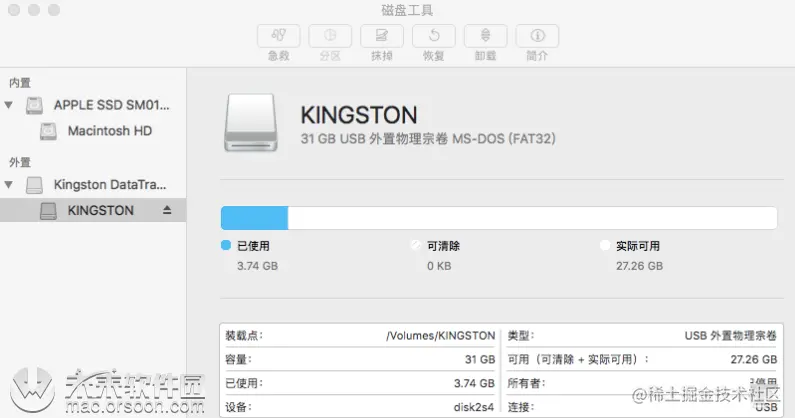The height and width of the screenshot is (418, 795).
Task: Select Kingston DataTra... in sidebar
Action: pyautogui.click(x=110, y=185)
